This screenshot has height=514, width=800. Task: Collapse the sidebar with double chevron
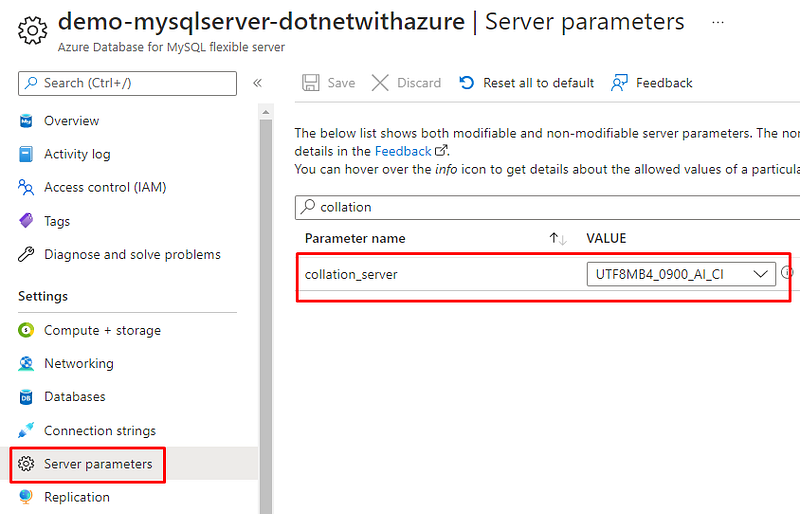[257, 83]
